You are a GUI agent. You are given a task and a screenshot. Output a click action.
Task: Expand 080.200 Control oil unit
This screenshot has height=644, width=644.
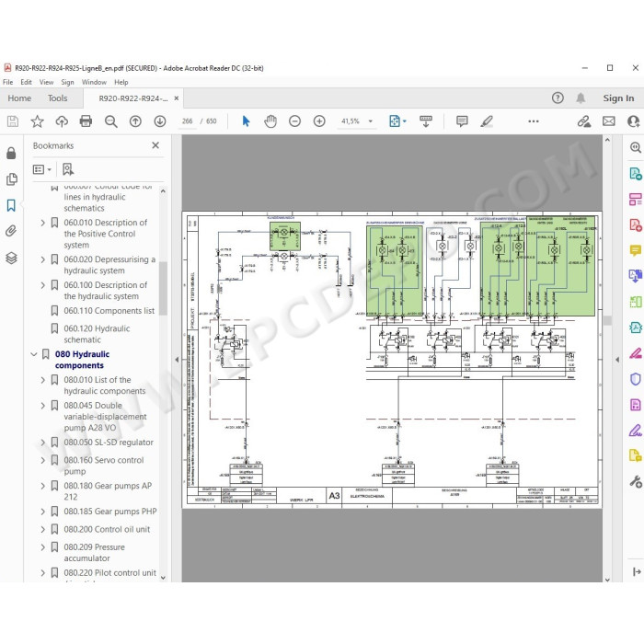point(42,529)
